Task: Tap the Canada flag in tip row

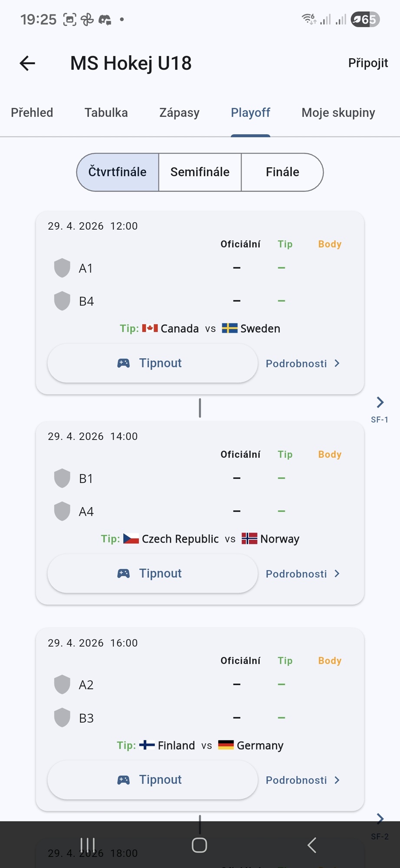Action: pyautogui.click(x=150, y=328)
